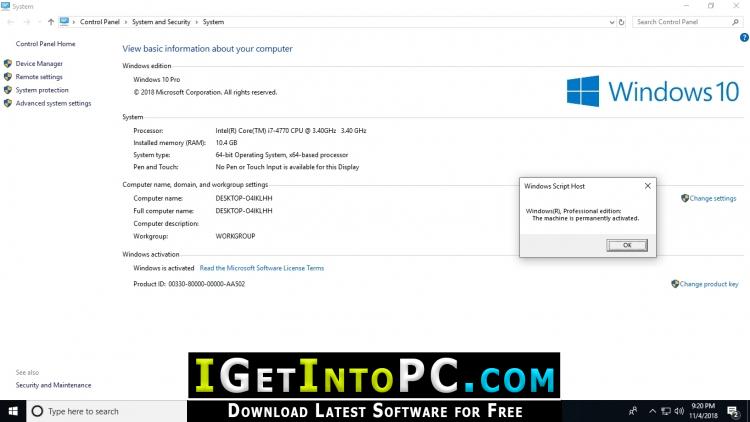
Task: Open Remote settings link
Action: coord(39,77)
